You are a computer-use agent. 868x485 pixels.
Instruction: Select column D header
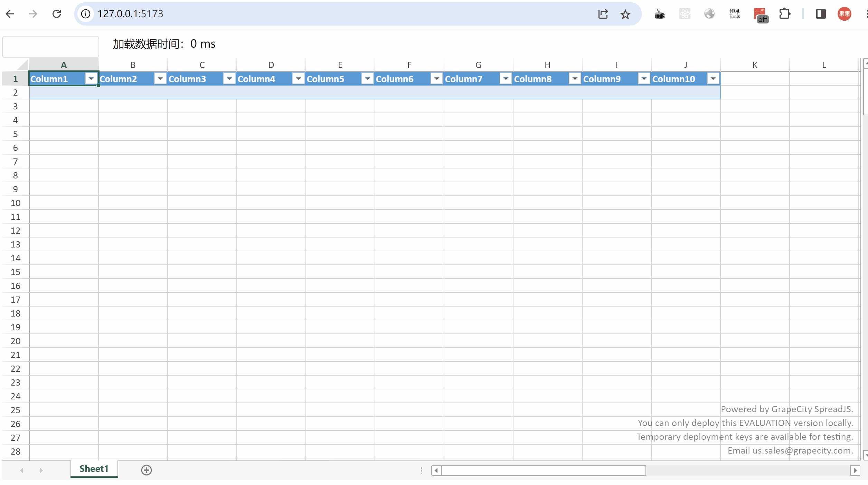[x=271, y=65]
